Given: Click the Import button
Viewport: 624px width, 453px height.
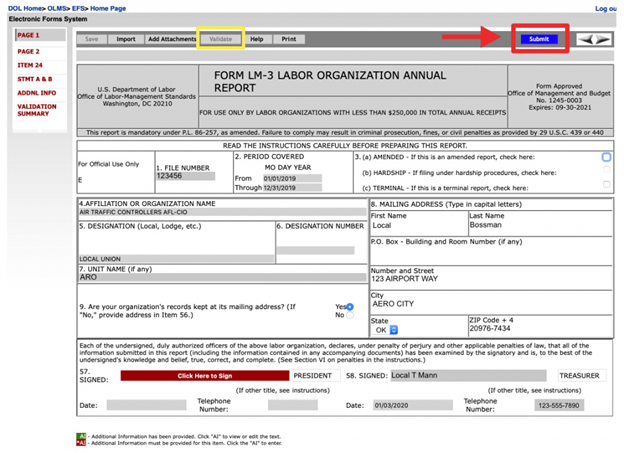Looking at the screenshot, I should [x=126, y=39].
